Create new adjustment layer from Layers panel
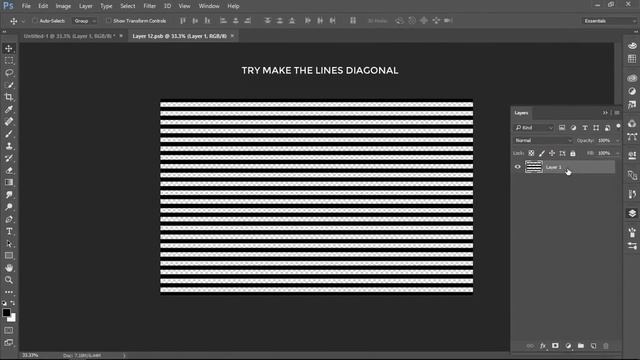Viewport: 640px width, 360px height. [568, 346]
